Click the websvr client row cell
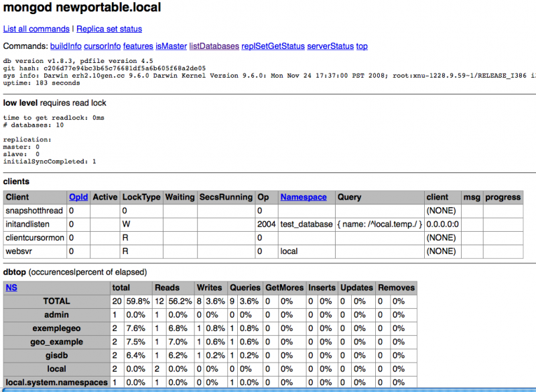This screenshot has height=392, width=536. pyautogui.click(x=19, y=251)
